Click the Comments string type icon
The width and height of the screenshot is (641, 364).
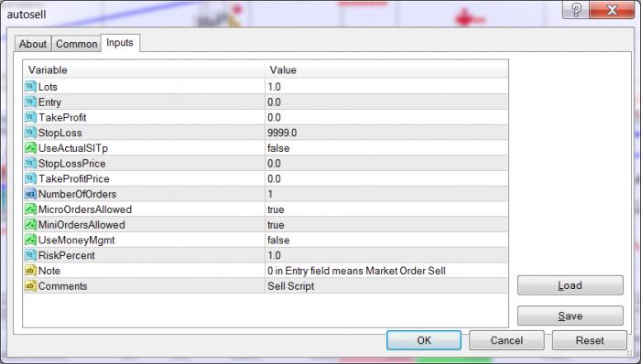click(x=30, y=286)
